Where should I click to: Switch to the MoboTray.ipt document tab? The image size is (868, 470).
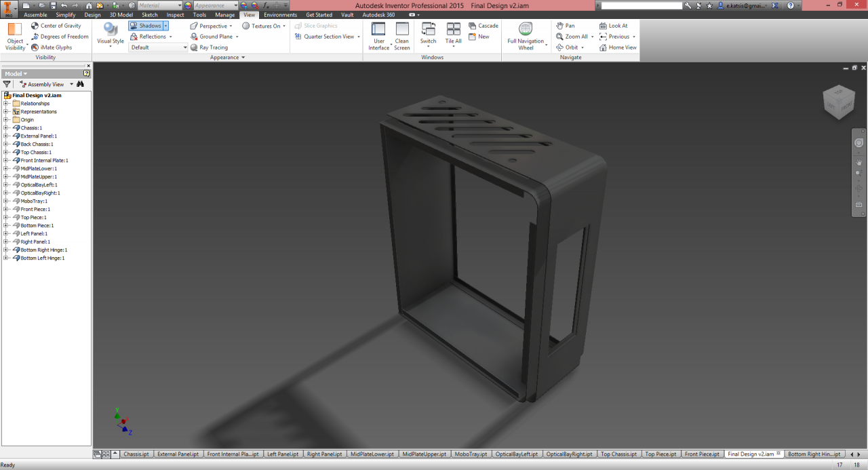471,454
